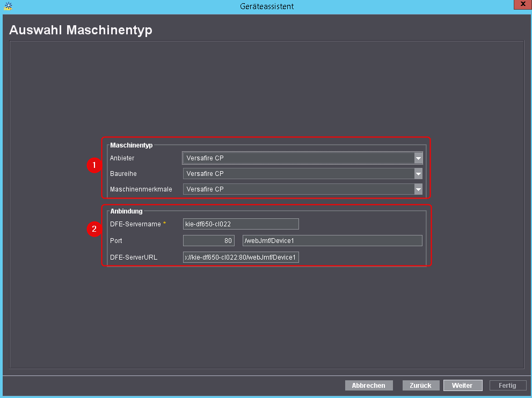Screen dimensions: 532x398
Task: Click the /webJmf/Device1 path field
Action: point(332,241)
